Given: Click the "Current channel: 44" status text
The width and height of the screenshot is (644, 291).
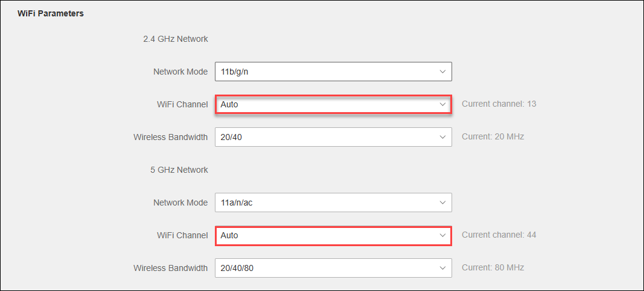Looking at the screenshot, I should (499, 235).
